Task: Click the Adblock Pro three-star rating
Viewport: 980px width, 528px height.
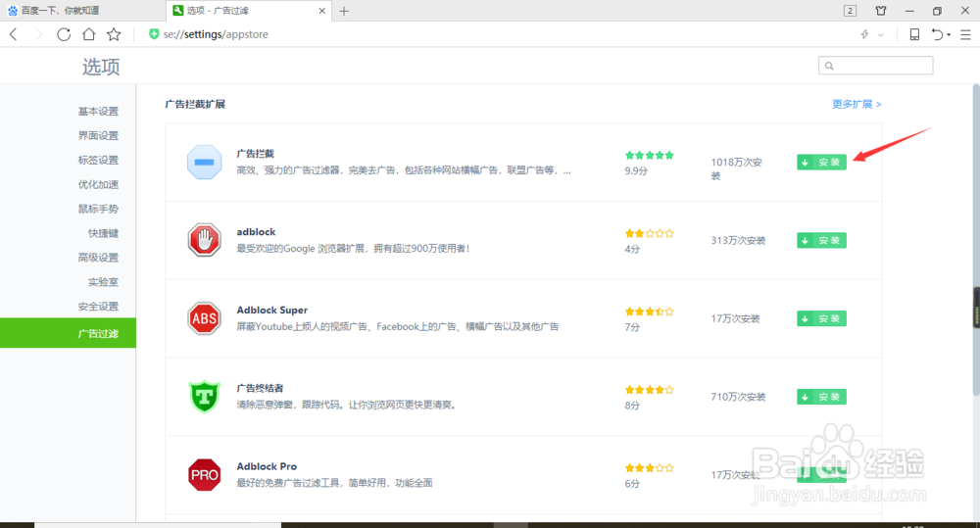Action: (650, 467)
